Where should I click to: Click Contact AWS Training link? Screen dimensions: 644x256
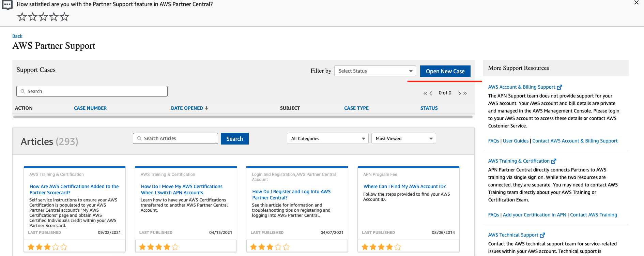[x=594, y=215]
